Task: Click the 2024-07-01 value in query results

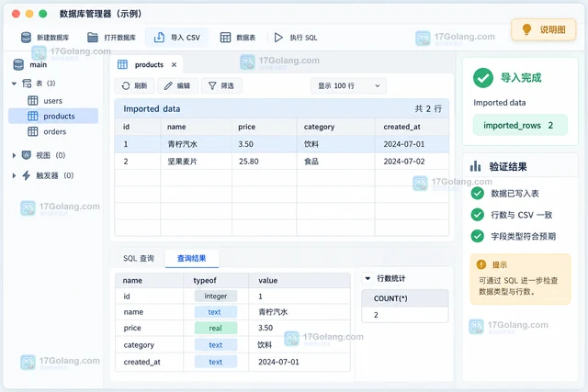Action: (278, 362)
